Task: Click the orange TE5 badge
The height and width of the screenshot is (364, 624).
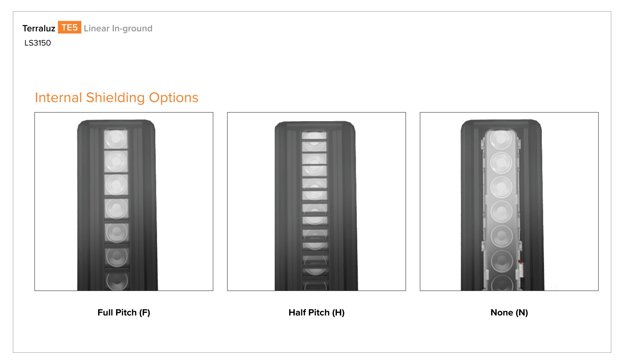Action: 69,27
